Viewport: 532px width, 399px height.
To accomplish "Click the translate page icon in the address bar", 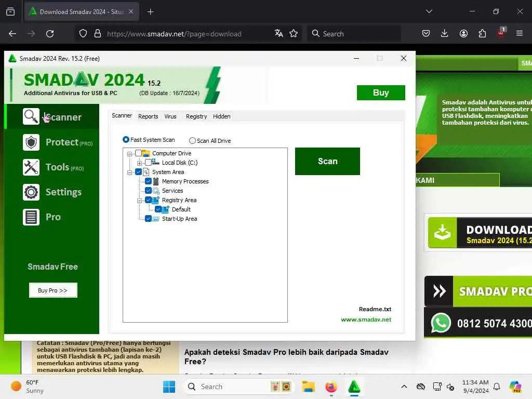I will click(278, 33).
